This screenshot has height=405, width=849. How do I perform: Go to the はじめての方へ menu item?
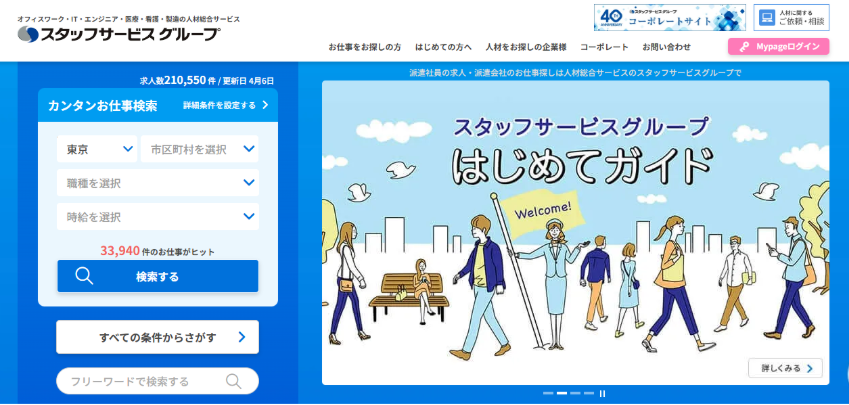click(x=443, y=47)
